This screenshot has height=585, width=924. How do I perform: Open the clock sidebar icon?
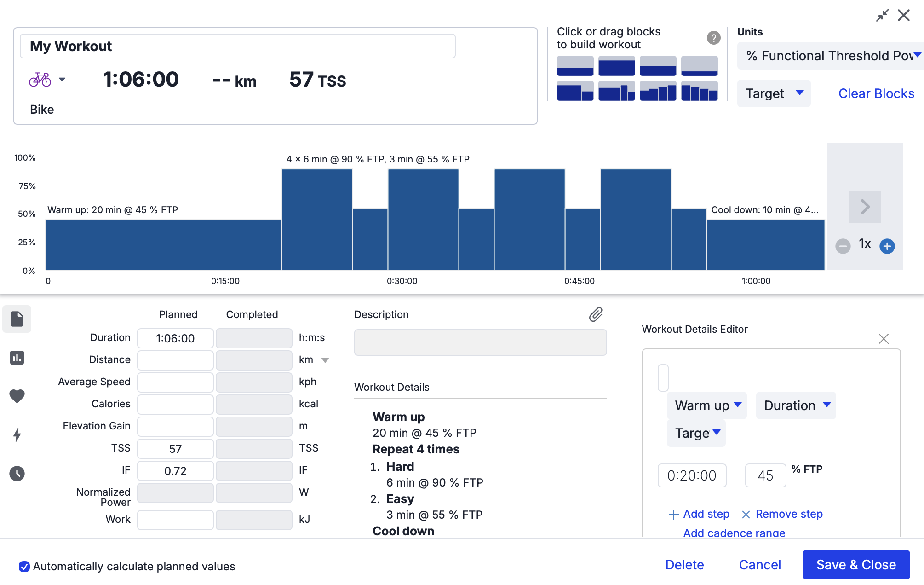pos(17,473)
